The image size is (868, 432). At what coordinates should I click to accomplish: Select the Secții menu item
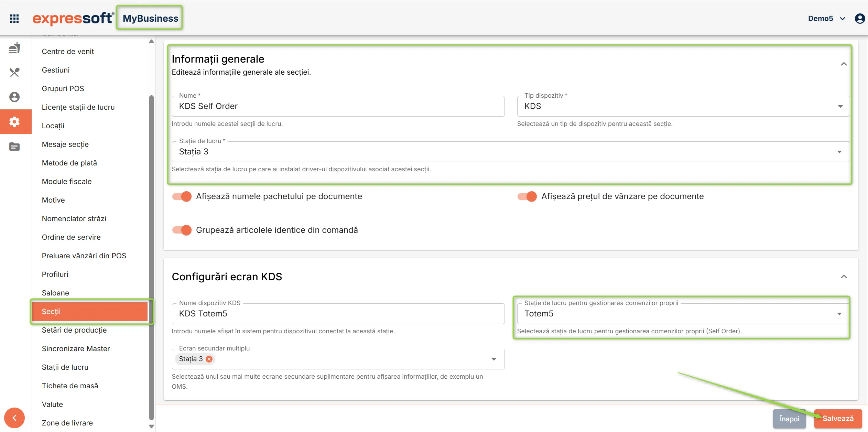coord(90,312)
